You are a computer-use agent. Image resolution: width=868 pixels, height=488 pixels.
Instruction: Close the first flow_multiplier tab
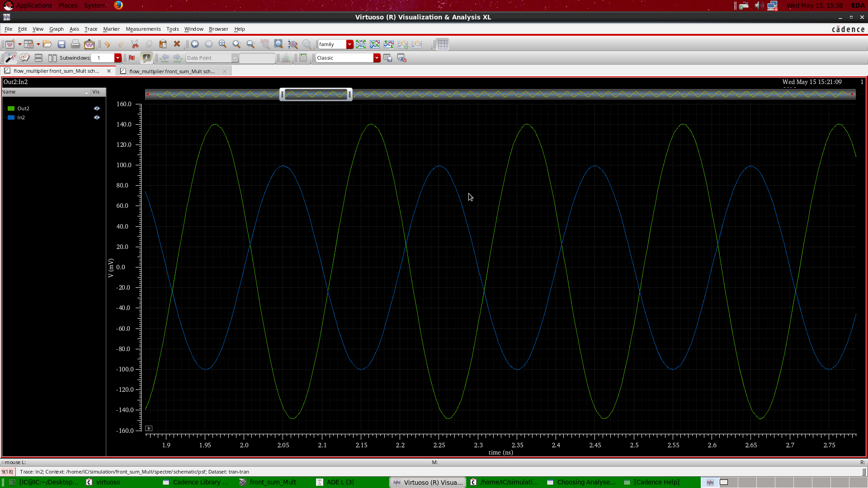(x=109, y=71)
